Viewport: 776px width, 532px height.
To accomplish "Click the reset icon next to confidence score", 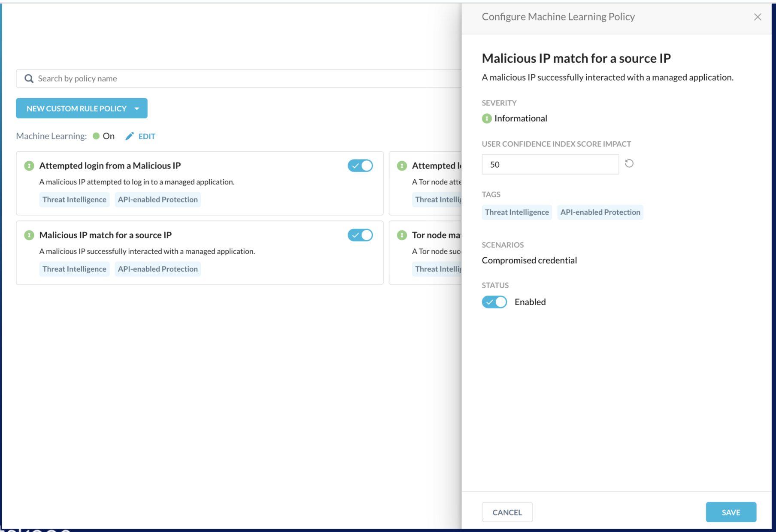I will [x=629, y=164].
